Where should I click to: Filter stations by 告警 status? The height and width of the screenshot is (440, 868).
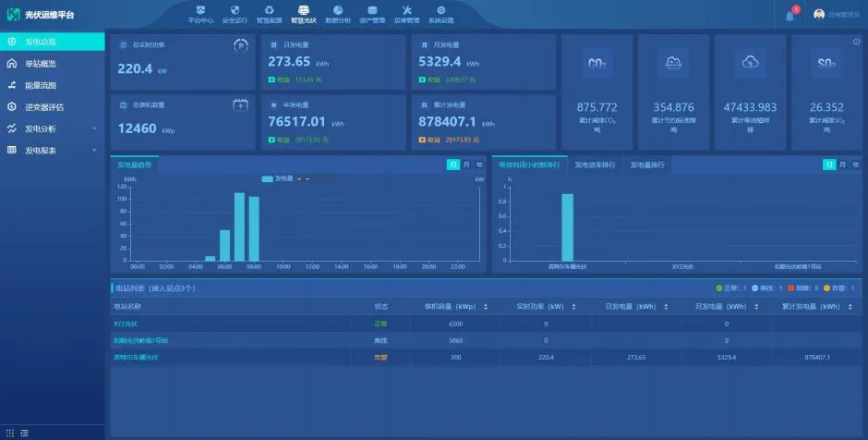pyautogui.click(x=839, y=288)
